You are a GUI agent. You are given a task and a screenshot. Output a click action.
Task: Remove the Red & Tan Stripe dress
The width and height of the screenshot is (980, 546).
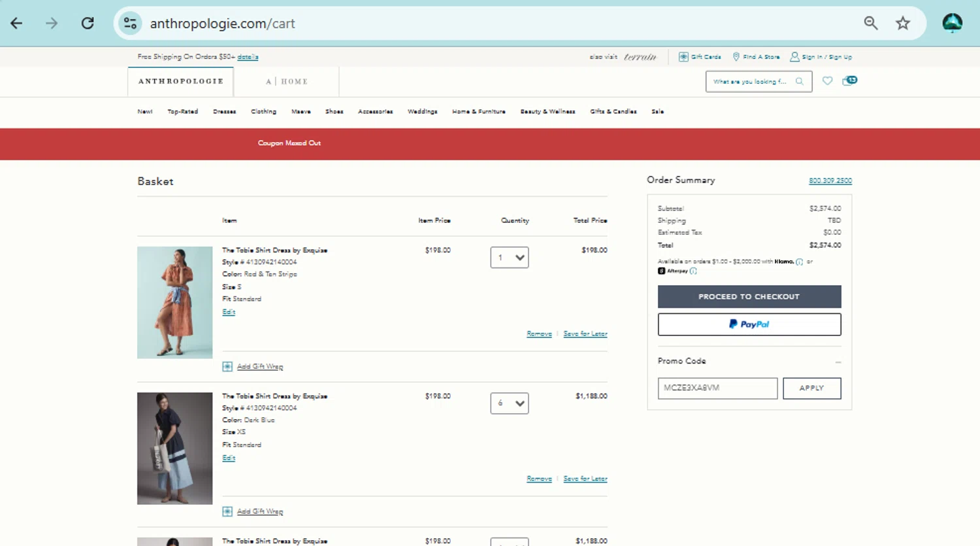pos(539,334)
